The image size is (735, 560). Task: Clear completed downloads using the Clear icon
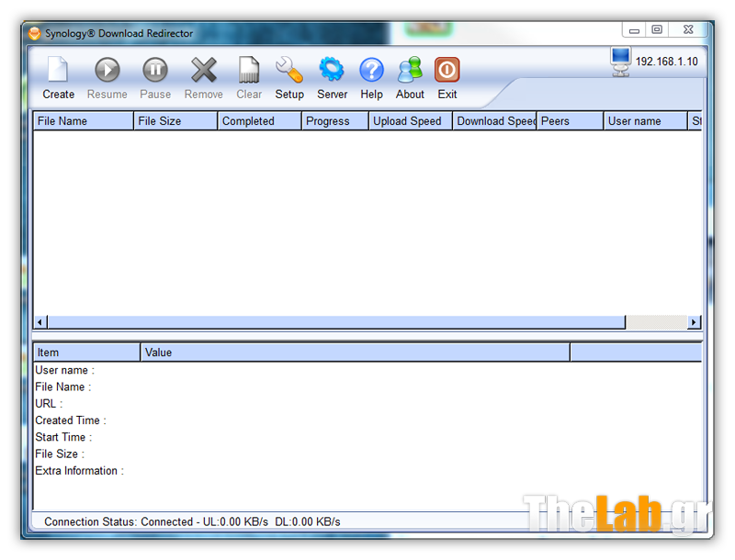[249, 70]
